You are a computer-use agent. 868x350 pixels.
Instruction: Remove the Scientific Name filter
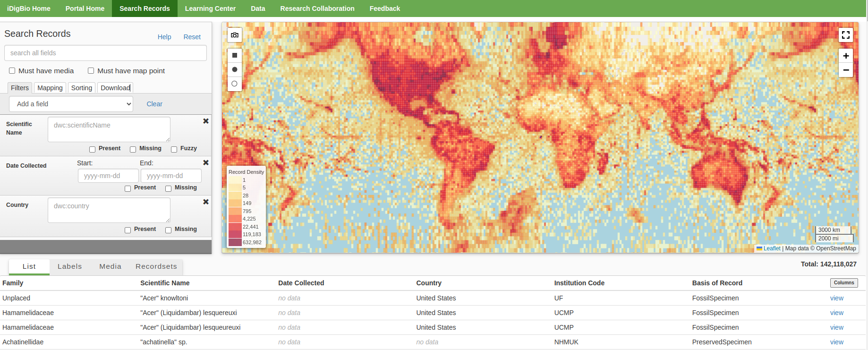coord(206,121)
